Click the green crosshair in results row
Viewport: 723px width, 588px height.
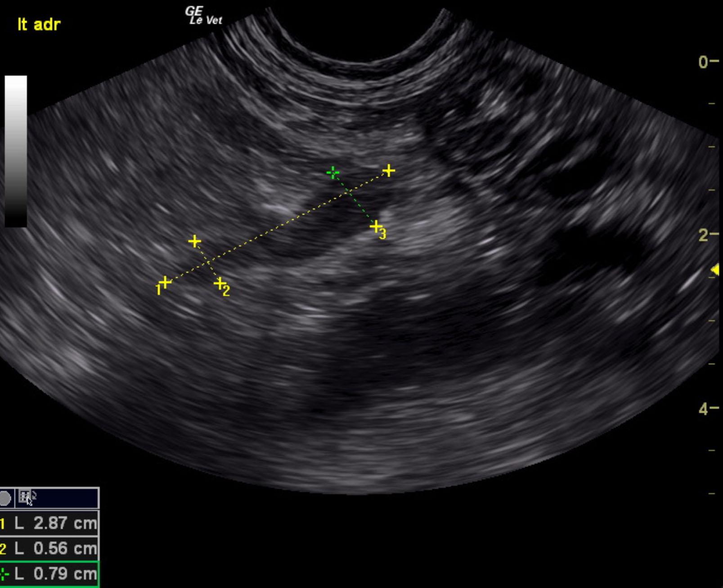click(x=4, y=574)
